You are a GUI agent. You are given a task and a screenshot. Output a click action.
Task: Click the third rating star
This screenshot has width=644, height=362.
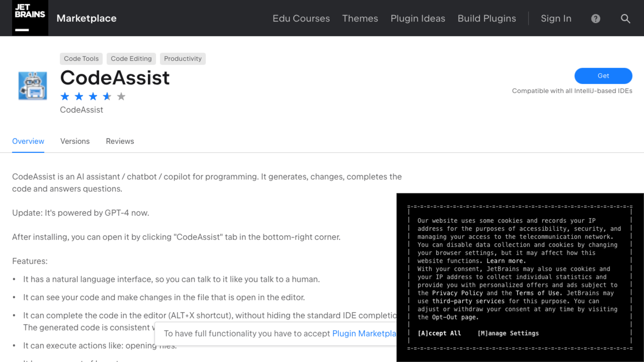(93, 96)
